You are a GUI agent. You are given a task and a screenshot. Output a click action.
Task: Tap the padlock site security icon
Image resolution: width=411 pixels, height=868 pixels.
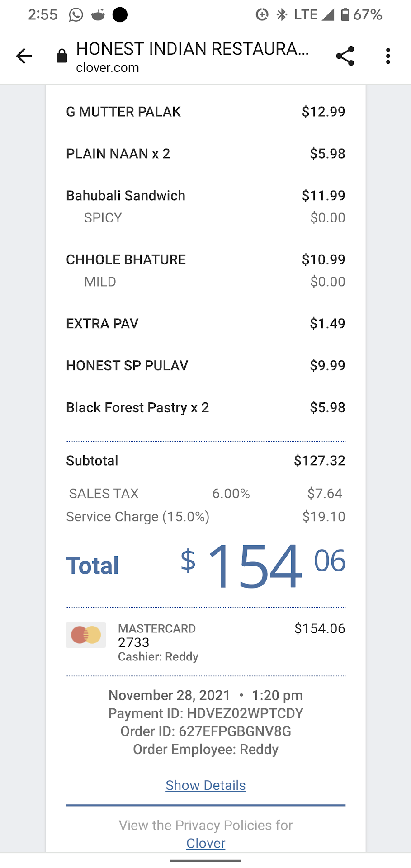coord(62,56)
